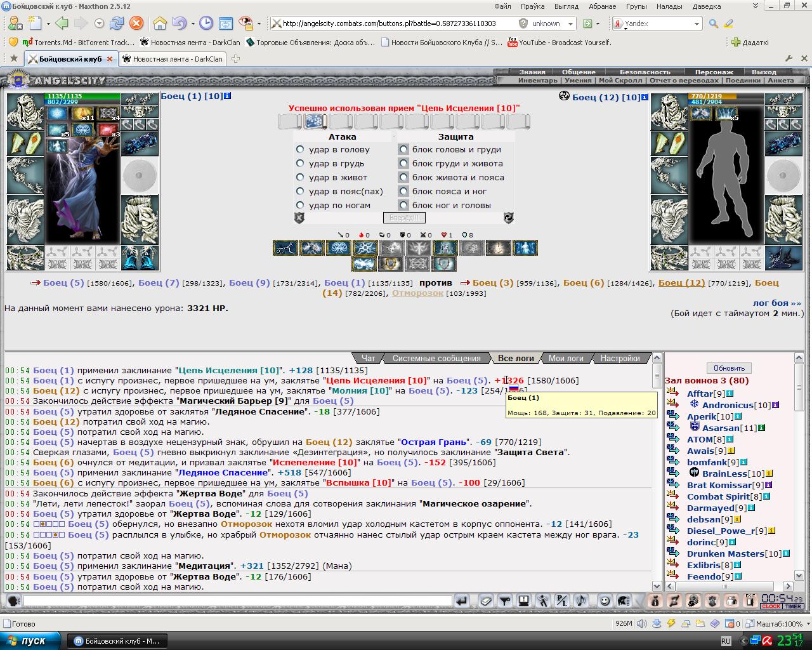Open the address bar URL dropdown arrow
812x650 pixels.
[x=570, y=23]
